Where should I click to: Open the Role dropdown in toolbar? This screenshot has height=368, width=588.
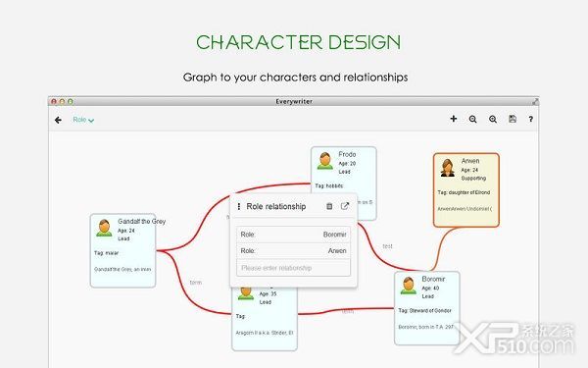point(83,120)
